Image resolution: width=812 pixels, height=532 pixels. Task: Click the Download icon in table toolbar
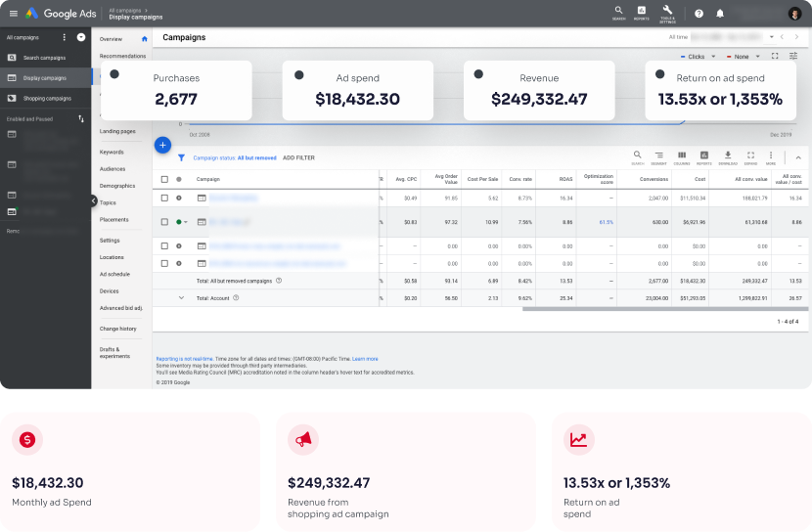pos(727,156)
